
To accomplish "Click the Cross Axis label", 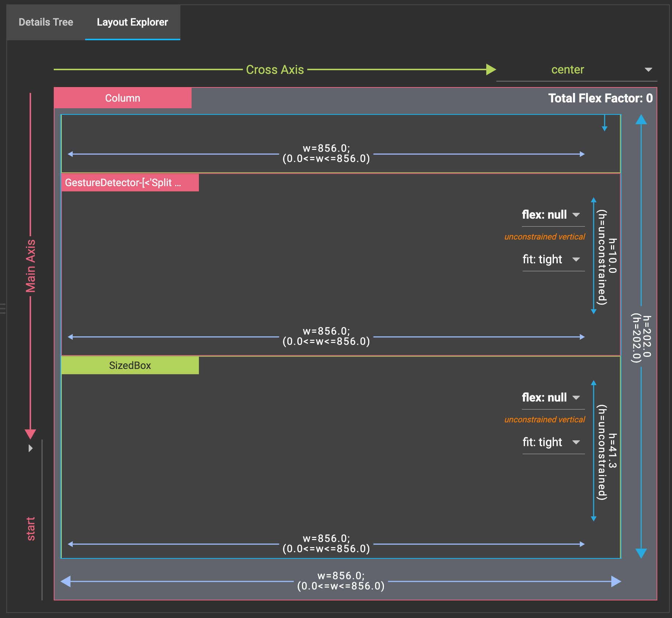I will pos(275,69).
